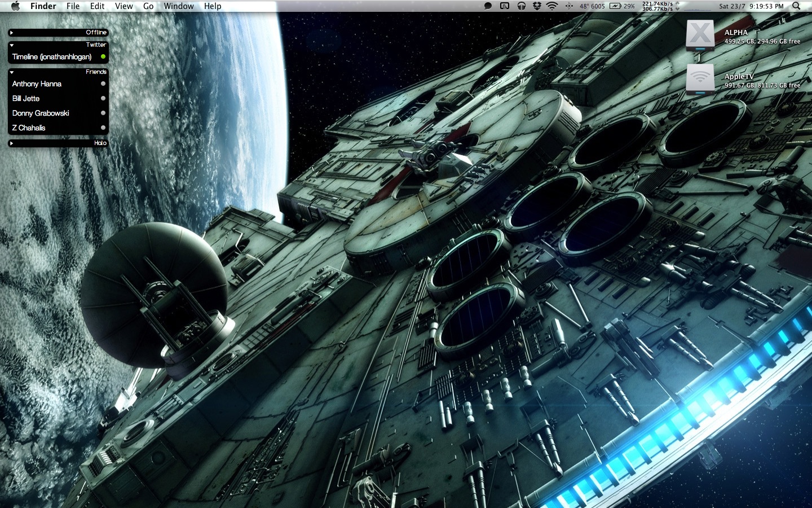Click gray status dot beside Donny Grabowski
Screen dimensions: 812x508
coord(103,113)
